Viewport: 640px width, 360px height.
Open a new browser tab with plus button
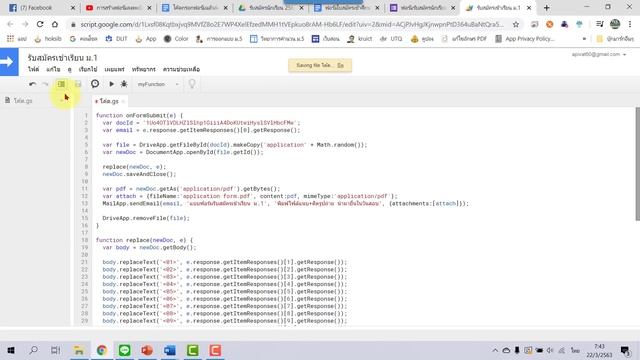coord(547,8)
